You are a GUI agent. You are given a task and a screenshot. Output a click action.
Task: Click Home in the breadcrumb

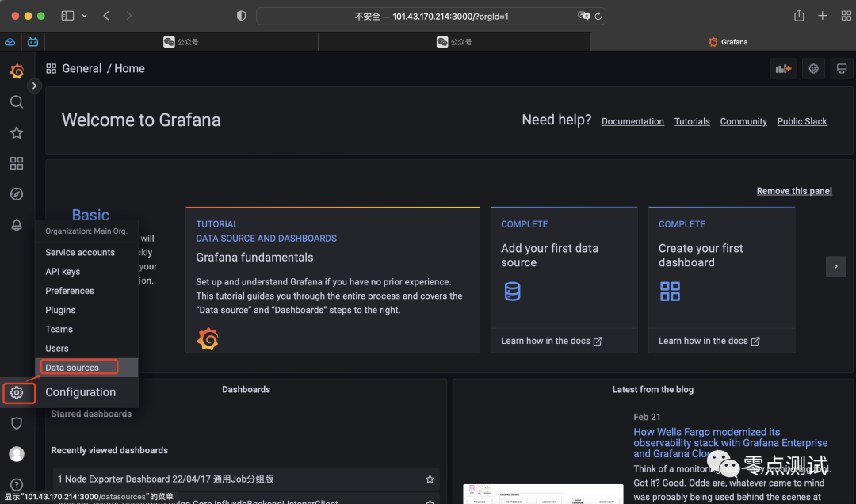pyautogui.click(x=129, y=68)
